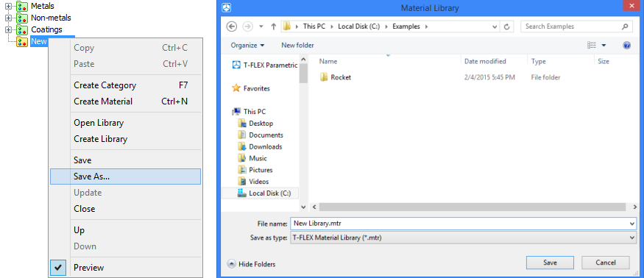Image resolution: width=644 pixels, height=278 pixels.
Task: Change the view layout icon
Action: (592, 45)
